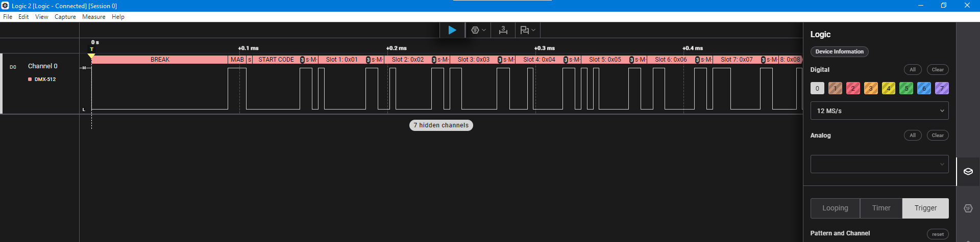Click the BREAK segment in decoded data

[160, 60]
